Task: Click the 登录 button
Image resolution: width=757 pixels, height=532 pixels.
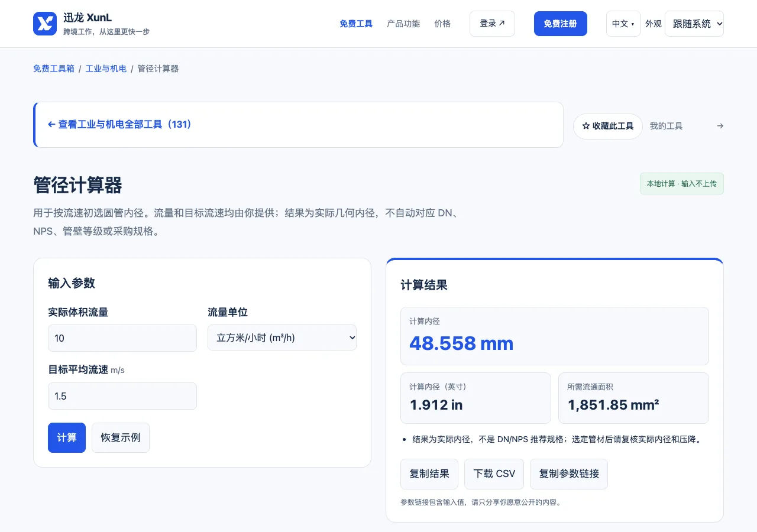Action: click(492, 24)
